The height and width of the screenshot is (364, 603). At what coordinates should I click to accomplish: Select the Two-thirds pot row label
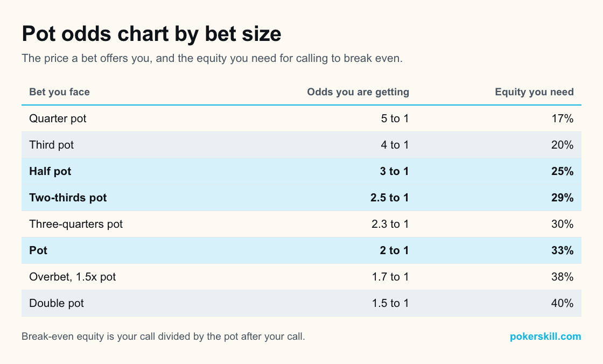pyautogui.click(x=68, y=198)
